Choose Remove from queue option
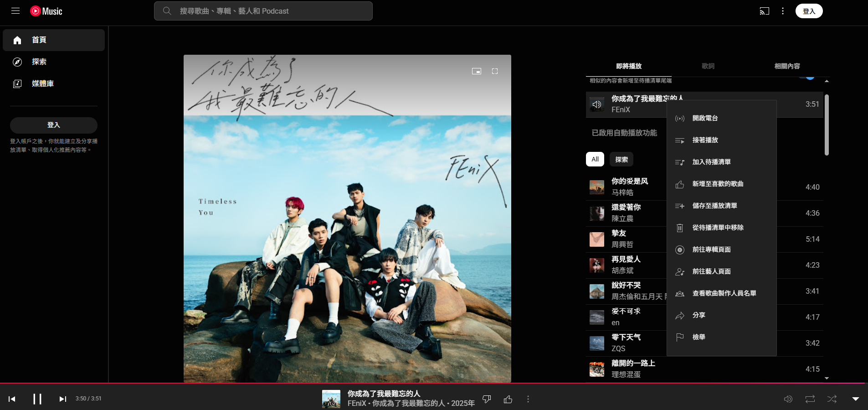 coord(722,228)
